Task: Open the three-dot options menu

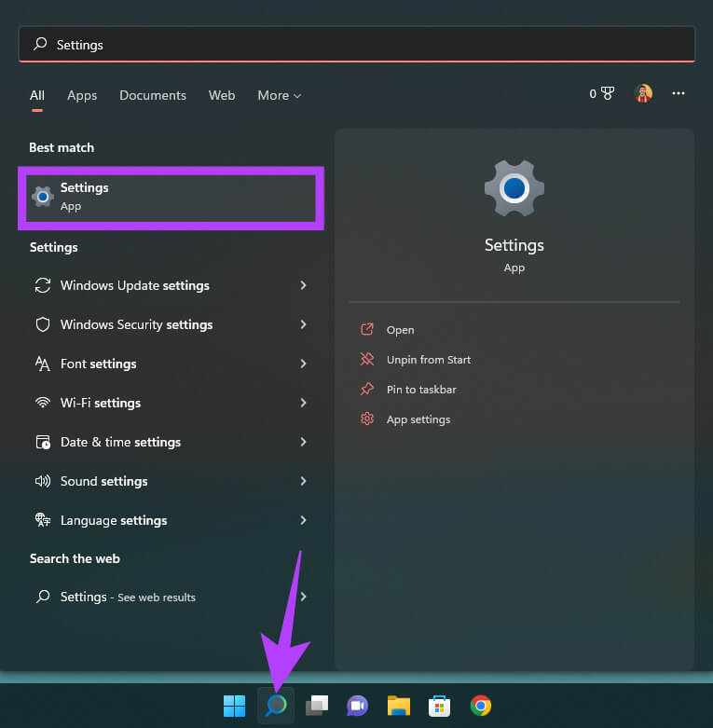Action: tap(679, 93)
